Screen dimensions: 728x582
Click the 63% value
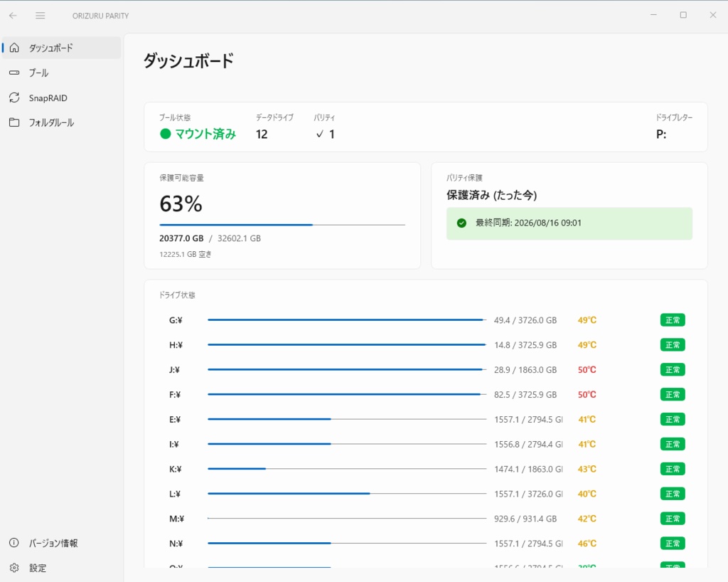pos(181,204)
